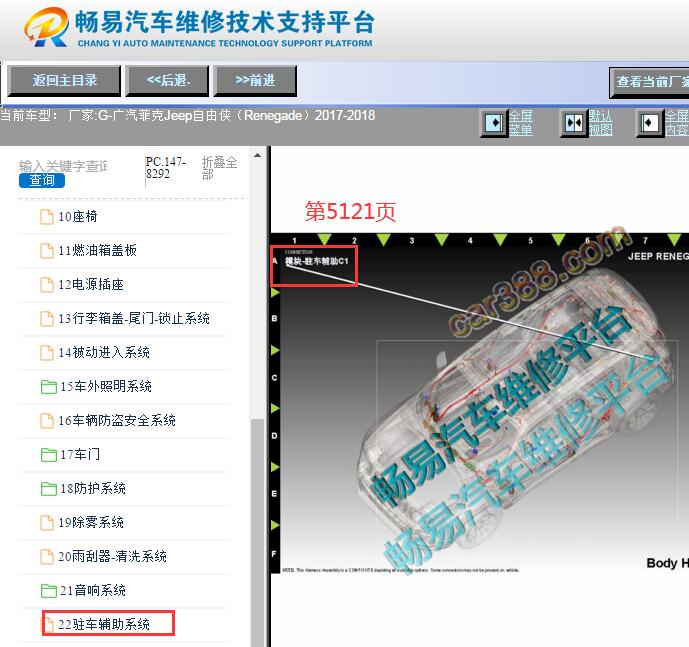
Task: Expand the 21音响系统 folder
Action: pos(93,590)
